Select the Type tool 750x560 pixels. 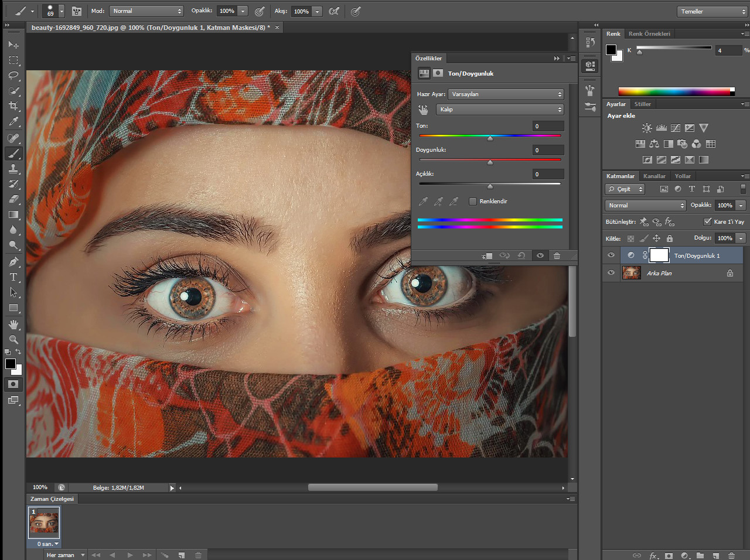[x=13, y=277]
